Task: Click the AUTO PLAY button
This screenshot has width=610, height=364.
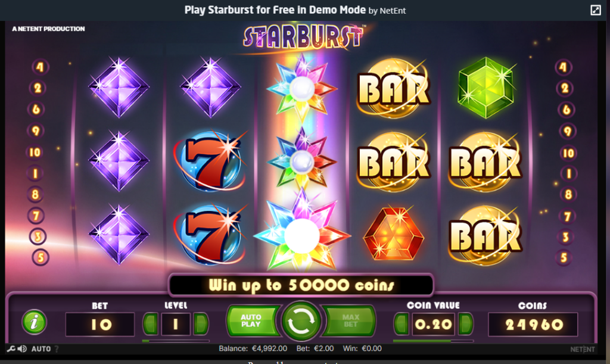Action: click(x=252, y=321)
